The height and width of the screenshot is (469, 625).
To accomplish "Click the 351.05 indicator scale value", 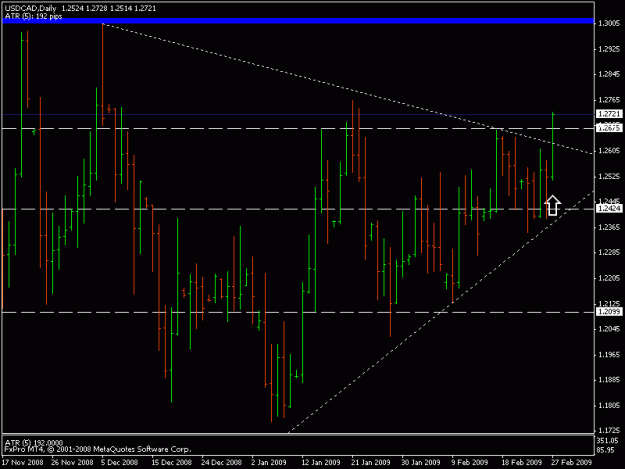I will click(x=608, y=440).
